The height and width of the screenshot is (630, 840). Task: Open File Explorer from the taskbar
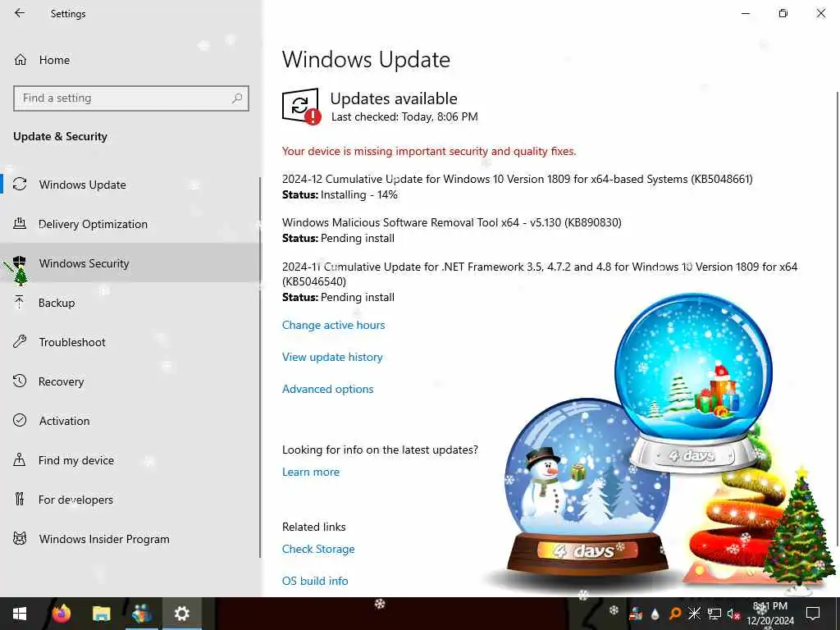(x=101, y=614)
